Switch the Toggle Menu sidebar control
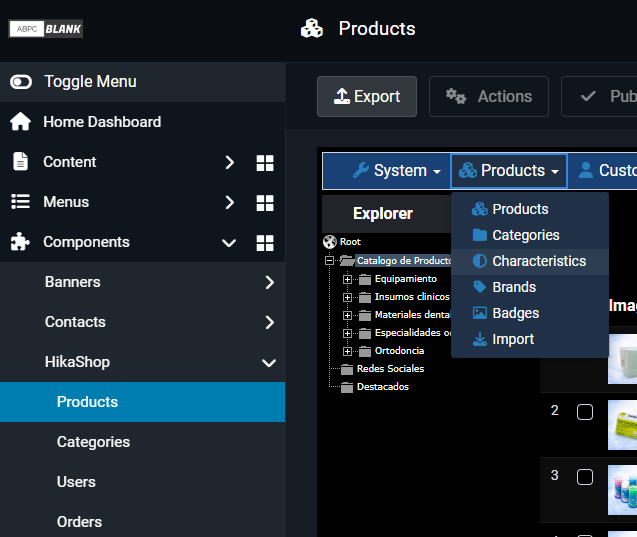This screenshot has width=637, height=537. (21, 82)
